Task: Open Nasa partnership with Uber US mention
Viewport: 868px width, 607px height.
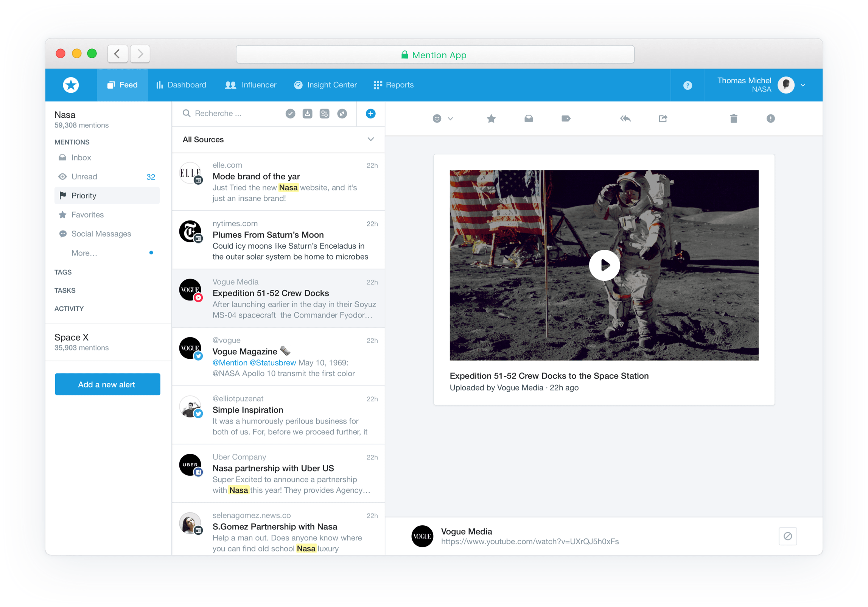Action: tap(278, 473)
